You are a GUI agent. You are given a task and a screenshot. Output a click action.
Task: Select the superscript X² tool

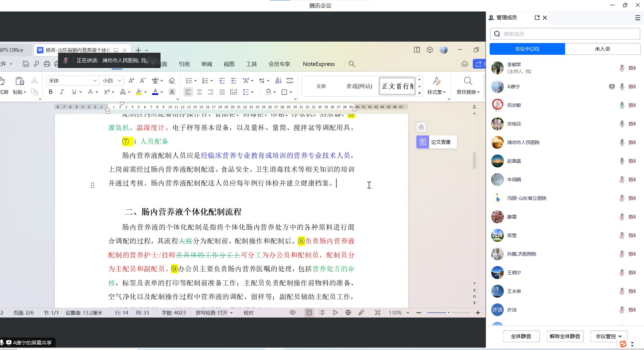pos(106,92)
